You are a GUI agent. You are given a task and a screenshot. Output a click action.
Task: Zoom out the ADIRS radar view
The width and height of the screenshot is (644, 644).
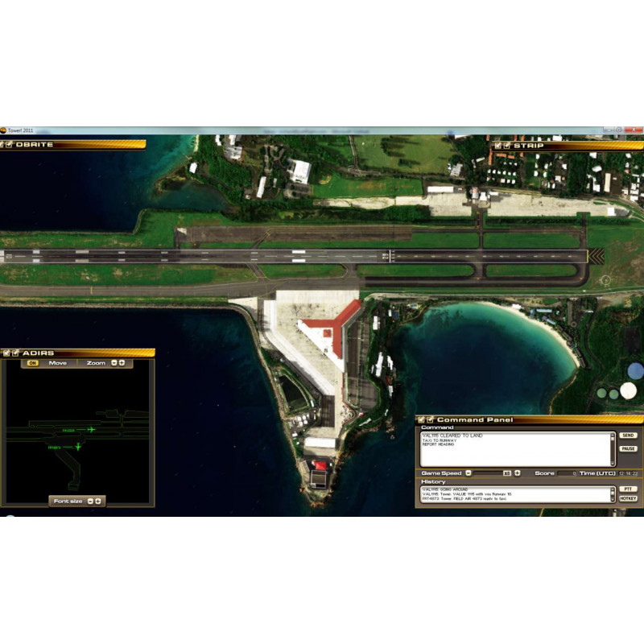coord(114,363)
